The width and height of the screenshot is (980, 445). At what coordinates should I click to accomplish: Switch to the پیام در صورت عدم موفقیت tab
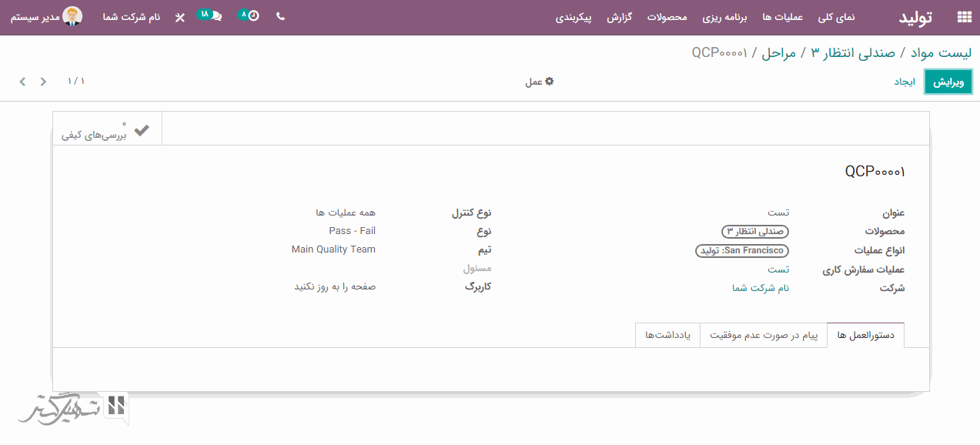click(763, 336)
